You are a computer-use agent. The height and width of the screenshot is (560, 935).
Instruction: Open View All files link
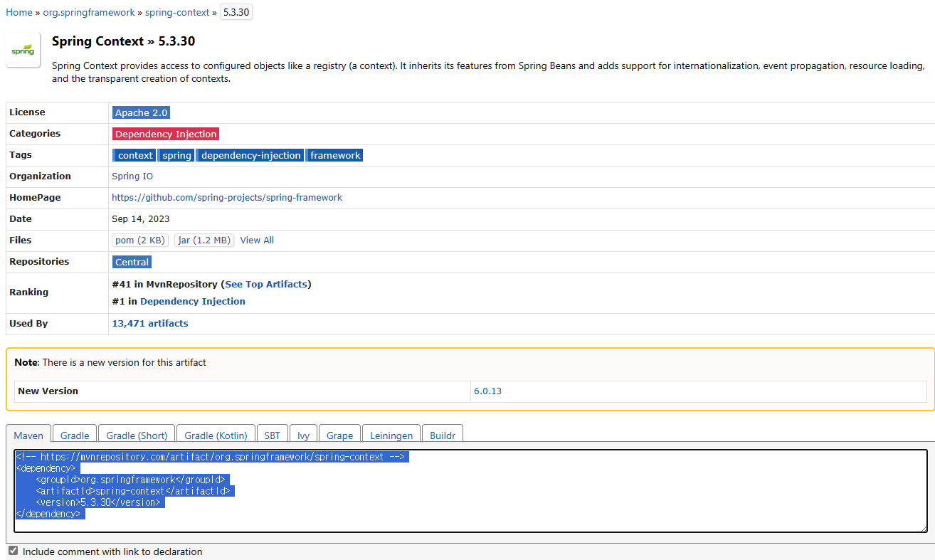(257, 240)
